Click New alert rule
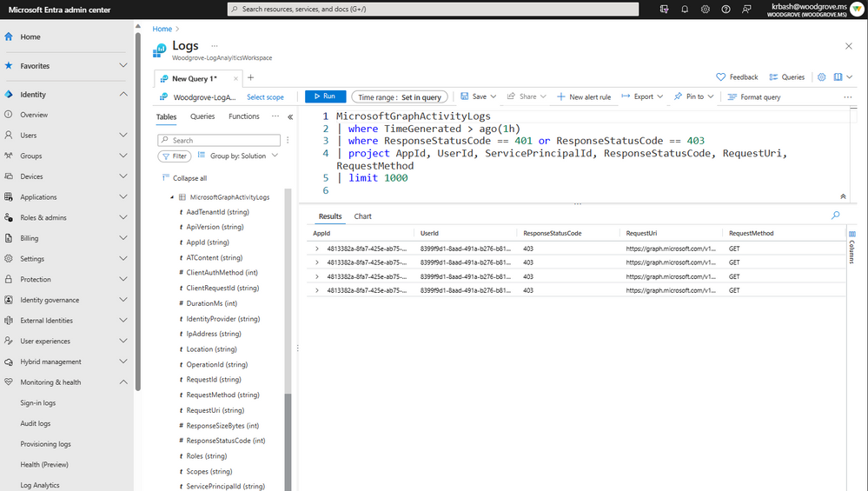This screenshot has width=868, height=491. [x=584, y=96]
